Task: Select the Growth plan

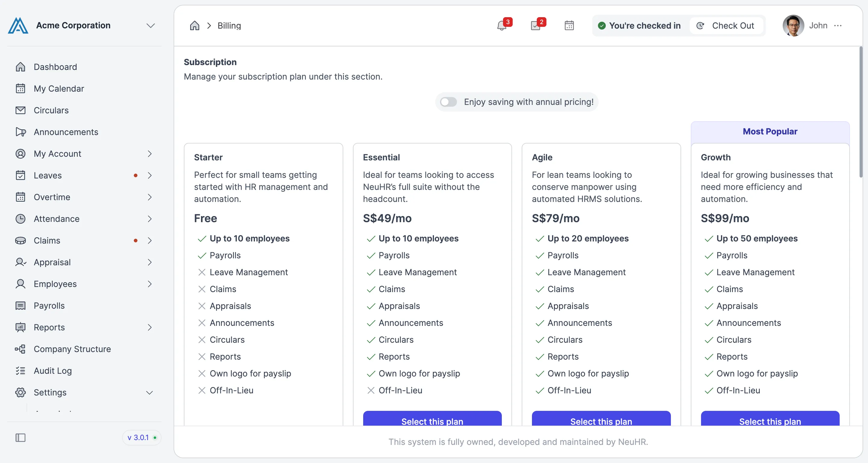Action: [x=770, y=418]
